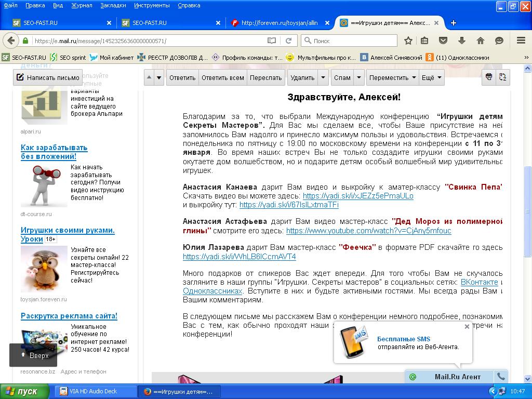Click in the browser Поиск search field
532x399 pixels.
[x=349, y=41]
